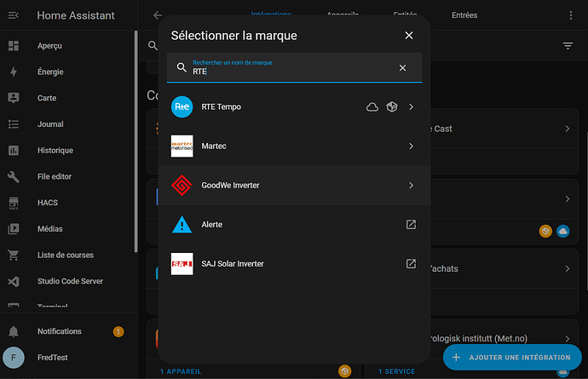Click the search magnifier in the dialog
588x379 pixels.
coord(182,67)
